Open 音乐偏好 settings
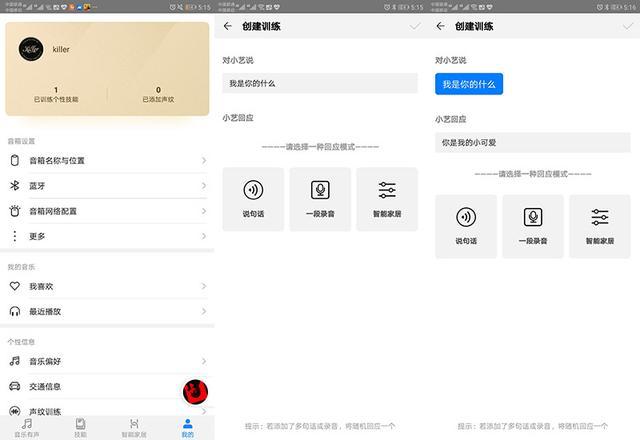 pos(107,361)
